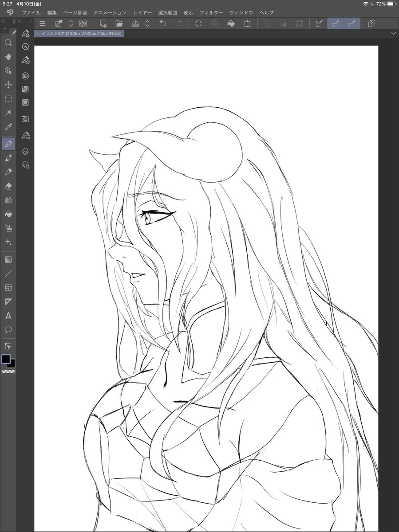Select the Brush tool below the Pen

click(x=8, y=158)
